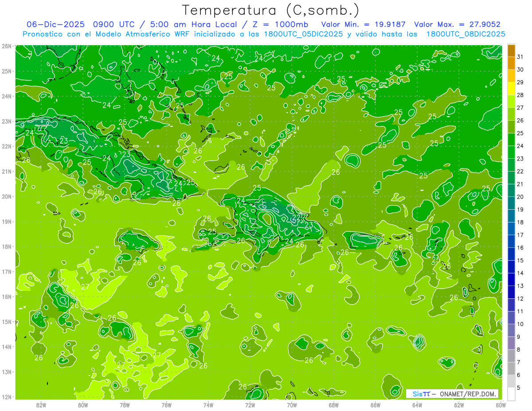Click the colorbar value label 31
Image resolution: width=532 pixels, height=411 pixels.
(520, 57)
